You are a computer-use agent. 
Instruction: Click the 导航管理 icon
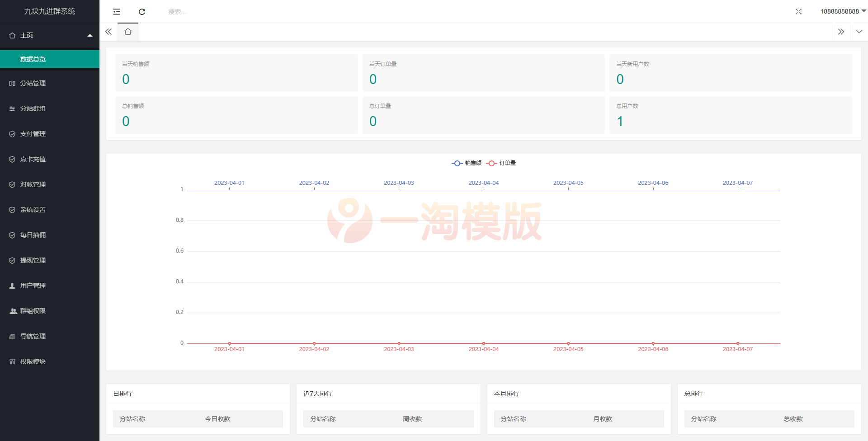coord(12,336)
